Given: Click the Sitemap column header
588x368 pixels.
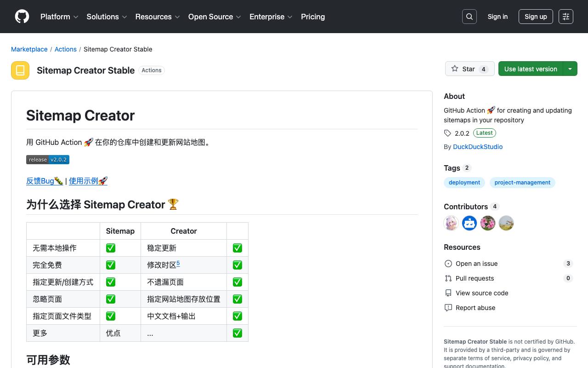Looking at the screenshot, I should click(x=120, y=231).
